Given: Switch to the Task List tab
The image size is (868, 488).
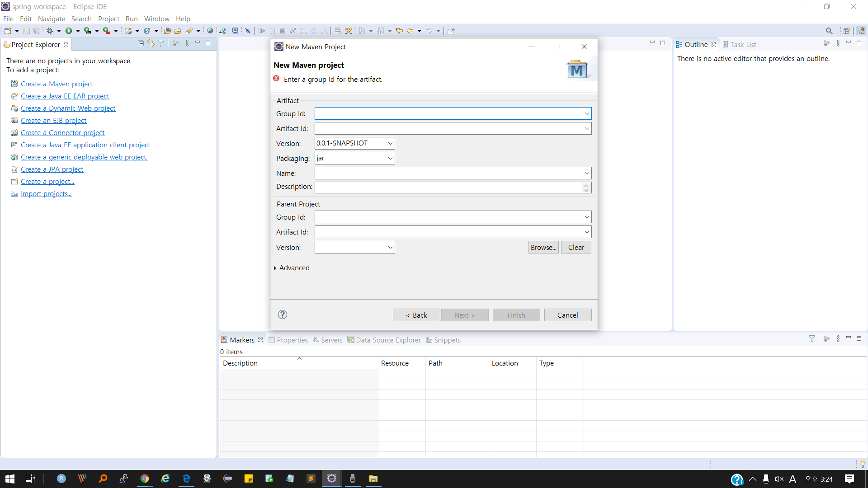Looking at the screenshot, I should pyautogui.click(x=739, y=44).
